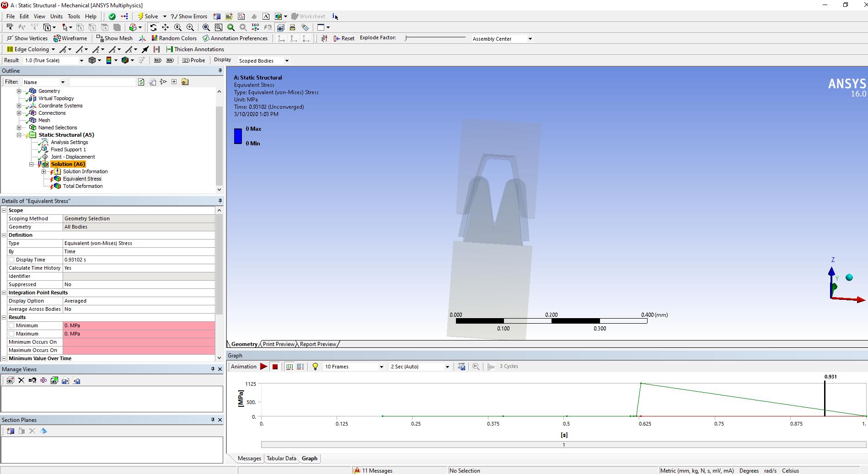Click the Triad coordinate icon near Show Mesh
Screen dimensions: 868x474
pos(142,38)
